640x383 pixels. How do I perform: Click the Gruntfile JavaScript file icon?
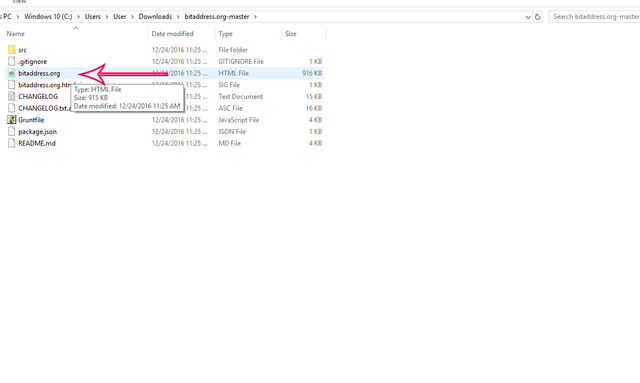coord(11,120)
